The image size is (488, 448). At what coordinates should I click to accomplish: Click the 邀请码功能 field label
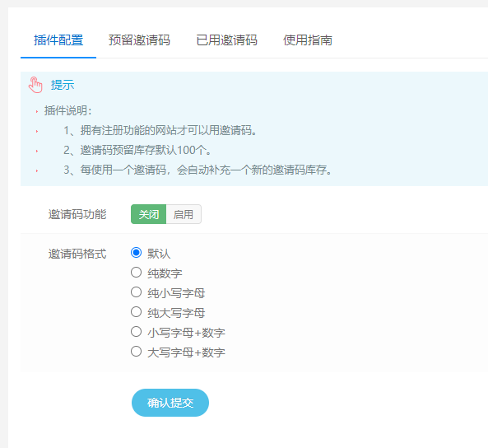[x=77, y=214]
